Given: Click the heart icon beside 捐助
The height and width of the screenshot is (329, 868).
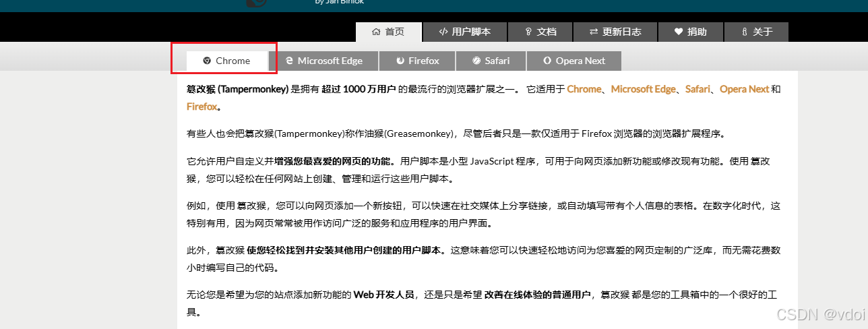Looking at the screenshot, I should (679, 32).
